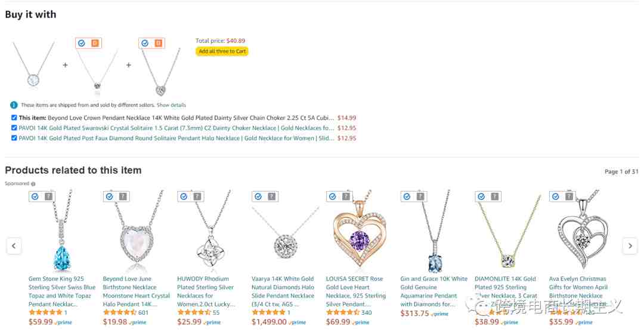Click star rating of Beyond Love moonstone necklace
The height and width of the screenshot is (335, 644).
tap(119, 313)
